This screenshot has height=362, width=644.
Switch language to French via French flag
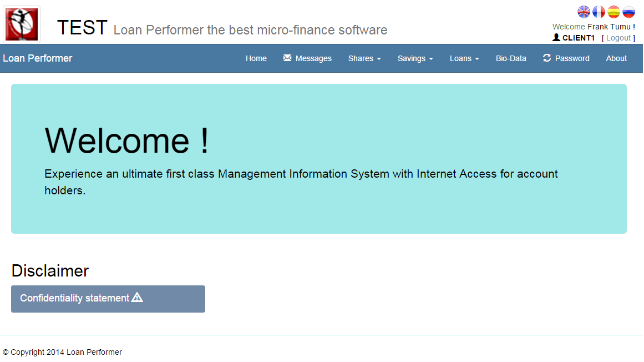(599, 12)
